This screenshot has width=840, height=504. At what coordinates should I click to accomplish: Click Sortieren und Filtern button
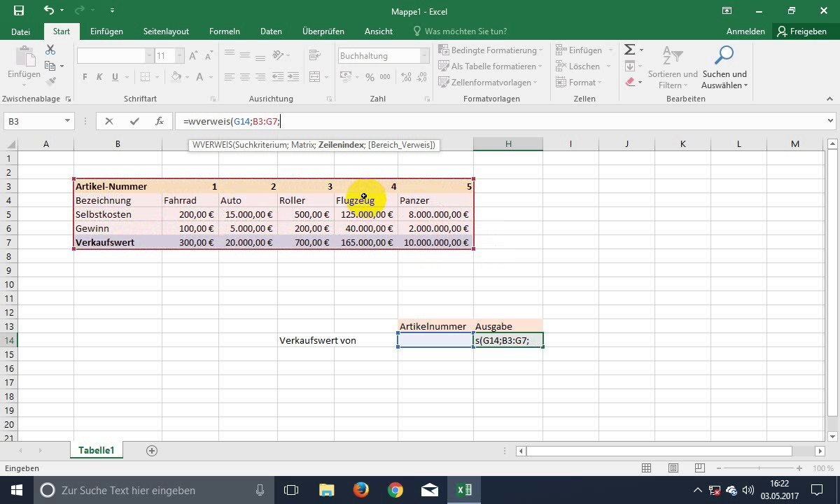pyautogui.click(x=672, y=68)
